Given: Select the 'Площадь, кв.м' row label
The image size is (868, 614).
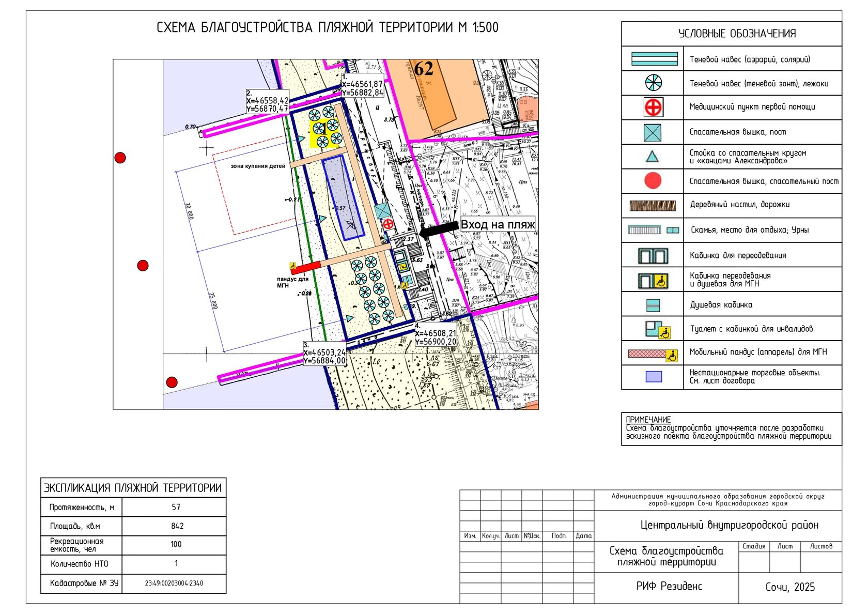Looking at the screenshot, I should (x=75, y=526).
